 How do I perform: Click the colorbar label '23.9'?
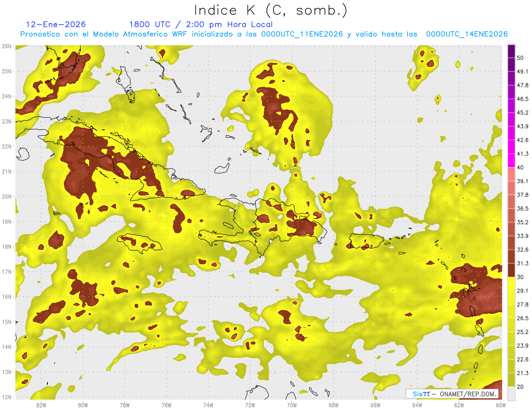[x=523, y=346]
